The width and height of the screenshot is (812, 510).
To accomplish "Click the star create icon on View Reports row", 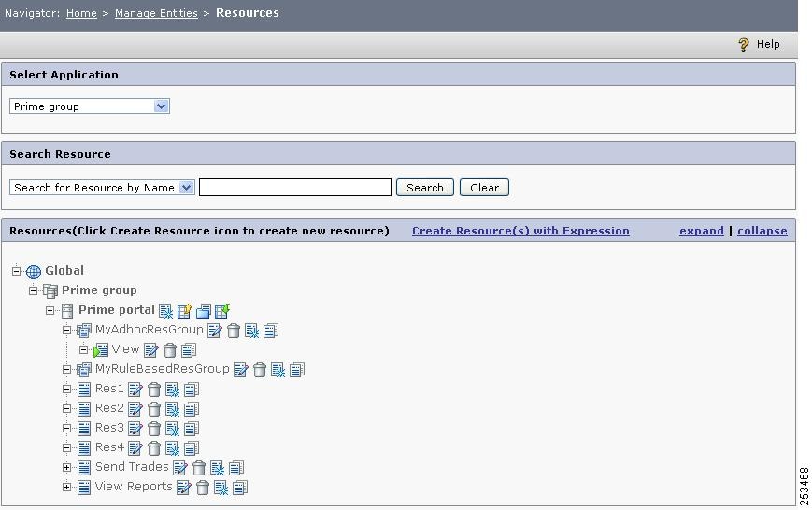I will [221, 488].
